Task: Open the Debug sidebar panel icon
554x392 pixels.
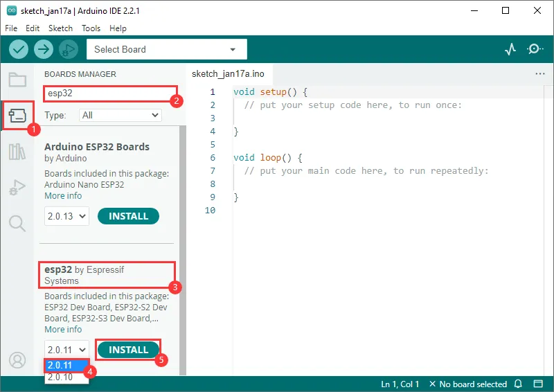Action: pyautogui.click(x=17, y=187)
